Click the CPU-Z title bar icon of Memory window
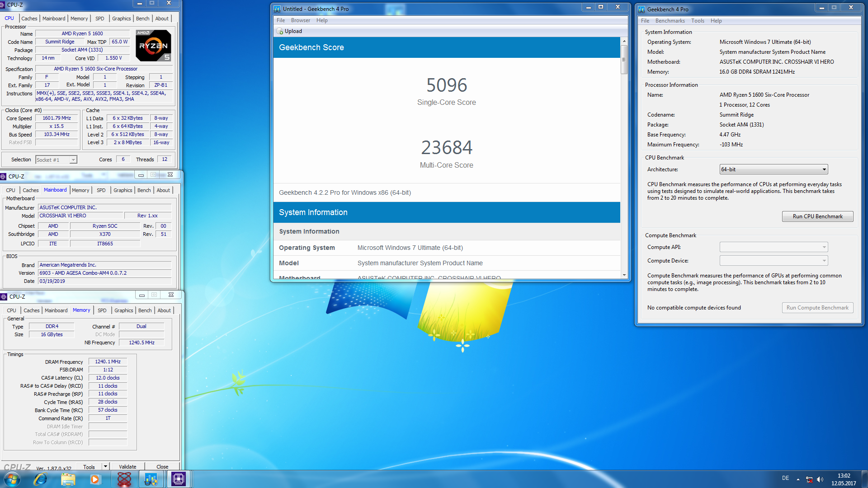The width and height of the screenshot is (868, 488). pos(4,296)
